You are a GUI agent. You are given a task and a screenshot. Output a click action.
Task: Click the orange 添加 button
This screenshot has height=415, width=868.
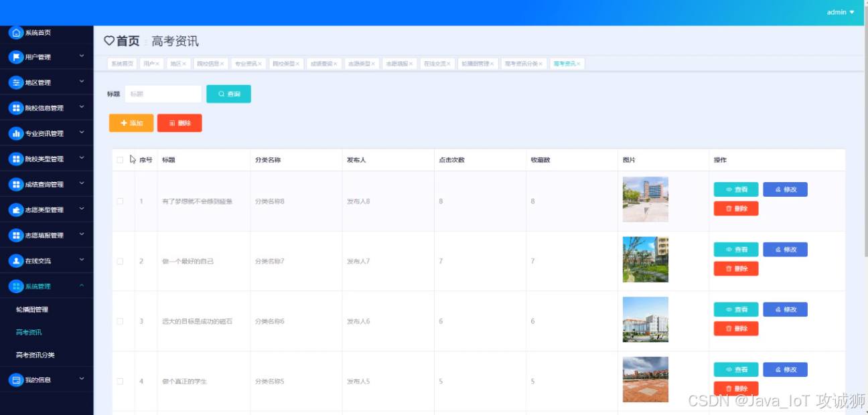(131, 123)
